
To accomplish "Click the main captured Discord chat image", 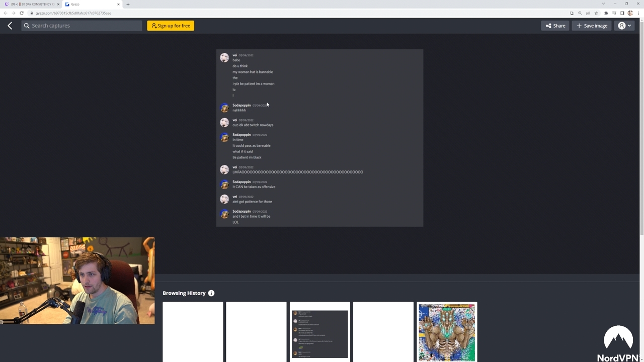I will point(320,138).
